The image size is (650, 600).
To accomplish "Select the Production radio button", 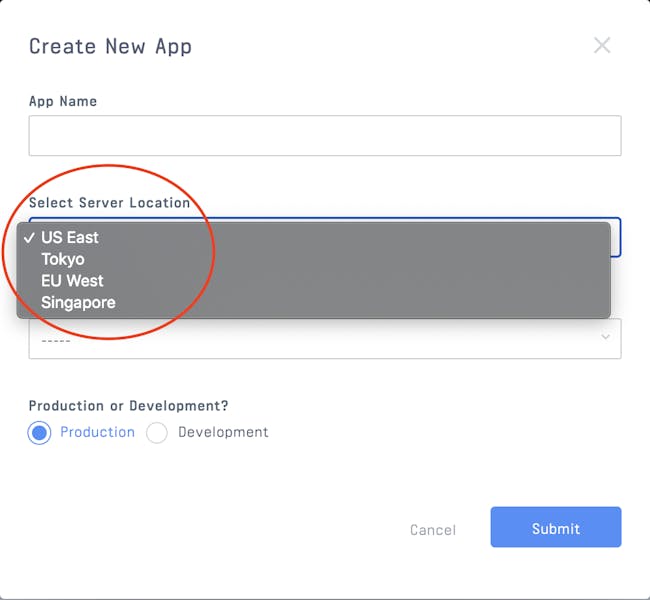I will [x=39, y=433].
